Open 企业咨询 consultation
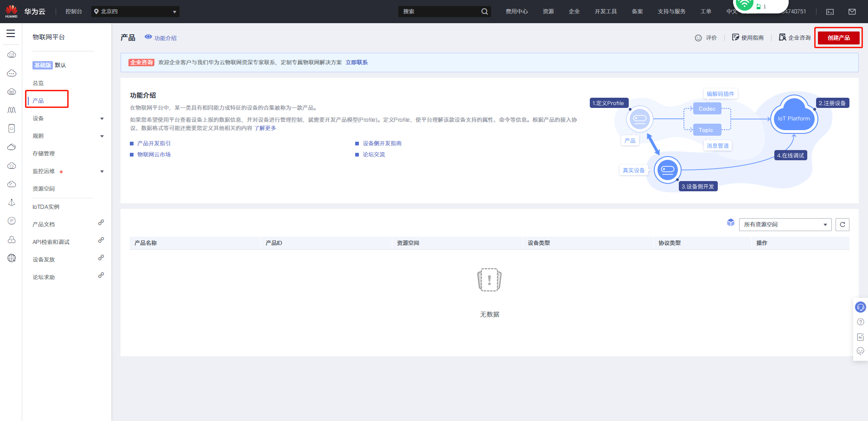 click(795, 38)
